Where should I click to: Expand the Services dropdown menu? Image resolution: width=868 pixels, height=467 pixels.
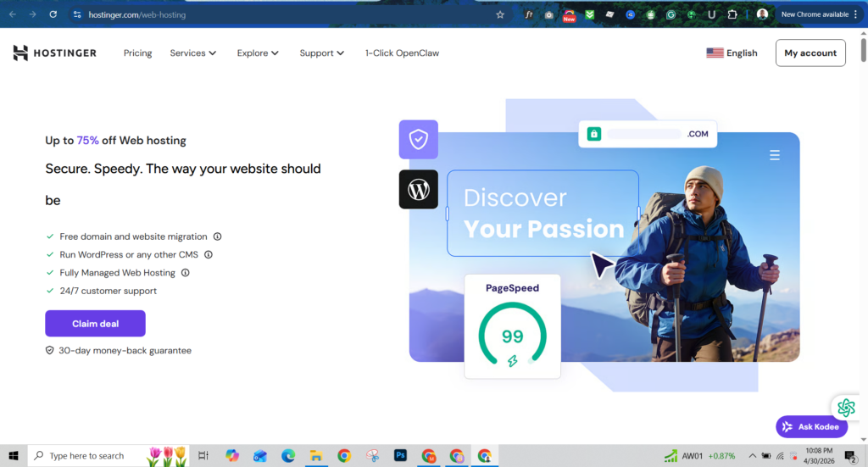coord(192,53)
